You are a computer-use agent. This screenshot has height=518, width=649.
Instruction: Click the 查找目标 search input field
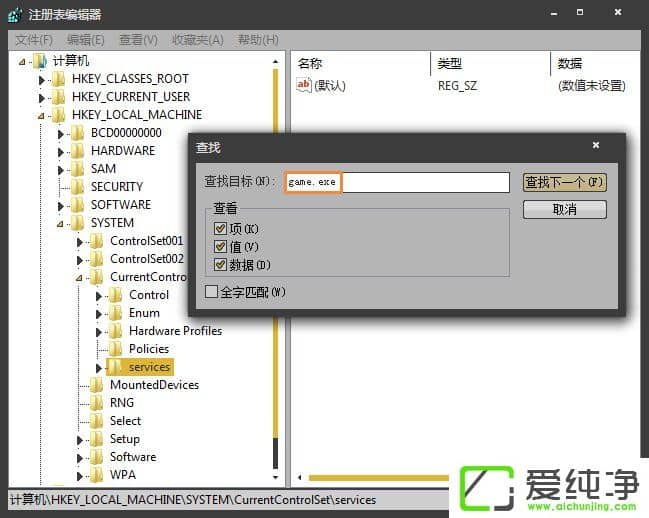pos(425,183)
